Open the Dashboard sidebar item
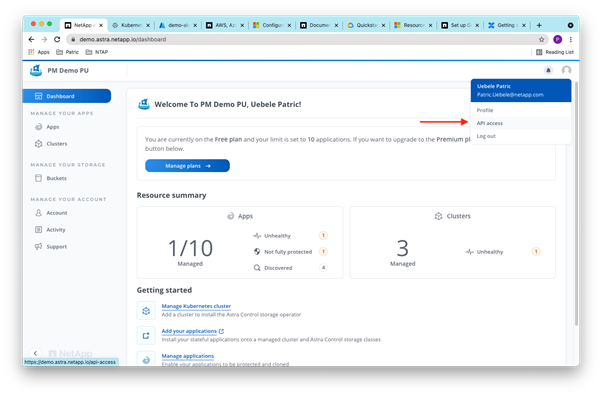 tap(67, 96)
